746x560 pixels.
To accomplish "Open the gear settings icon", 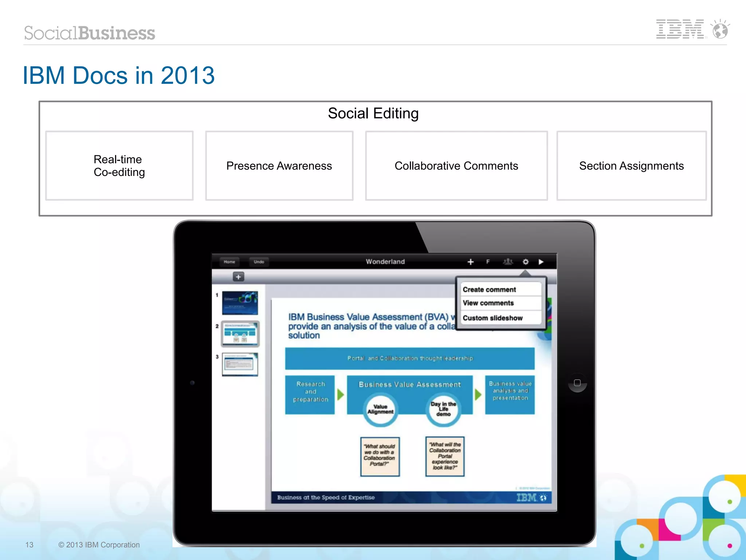I will click(x=526, y=262).
